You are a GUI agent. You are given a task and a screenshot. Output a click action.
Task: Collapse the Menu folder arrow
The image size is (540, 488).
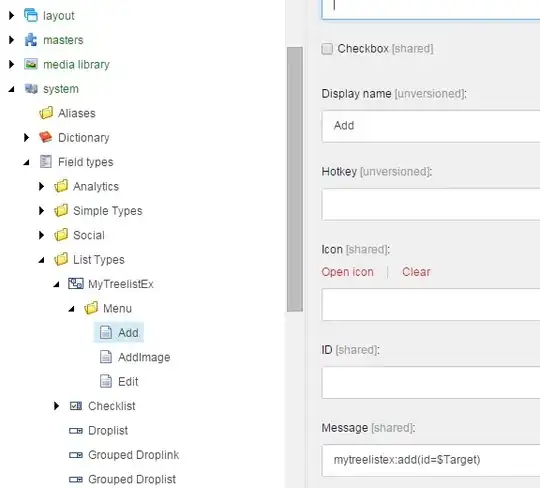[x=71, y=309]
